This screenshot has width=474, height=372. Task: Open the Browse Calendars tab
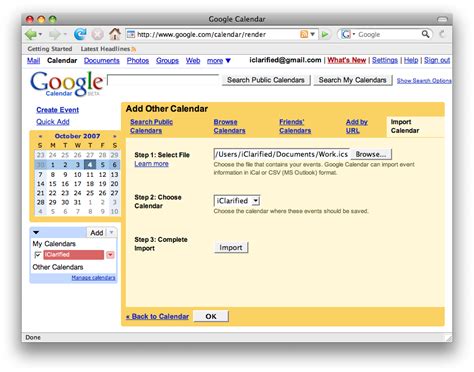229,126
